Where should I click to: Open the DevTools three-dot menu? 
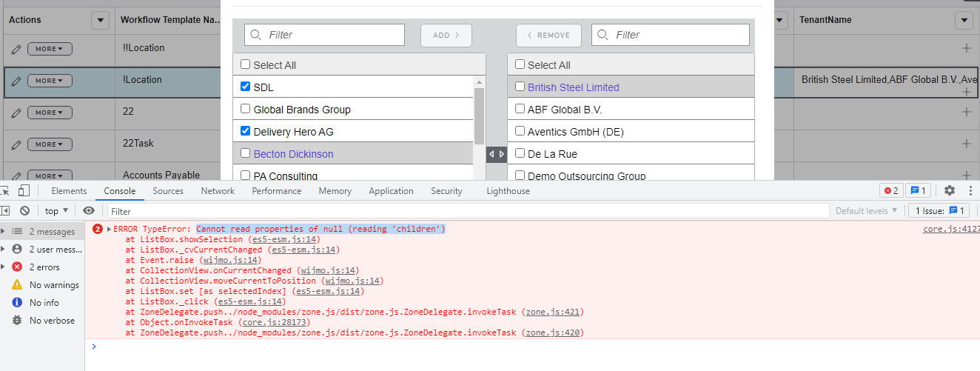(970, 191)
